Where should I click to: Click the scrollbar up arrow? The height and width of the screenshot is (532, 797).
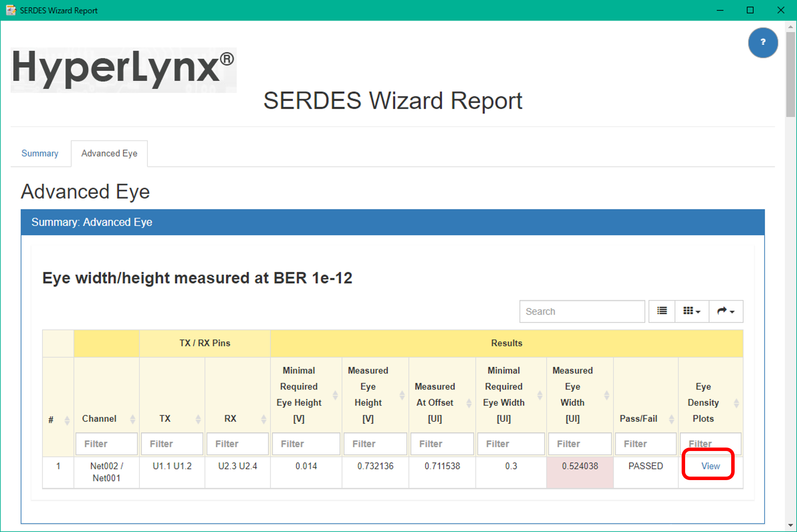coord(790,27)
